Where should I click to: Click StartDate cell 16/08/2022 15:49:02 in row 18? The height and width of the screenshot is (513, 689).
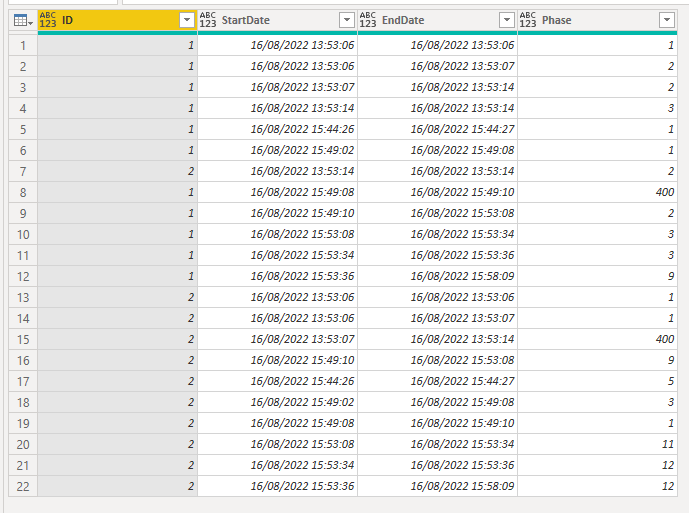(278, 402)
